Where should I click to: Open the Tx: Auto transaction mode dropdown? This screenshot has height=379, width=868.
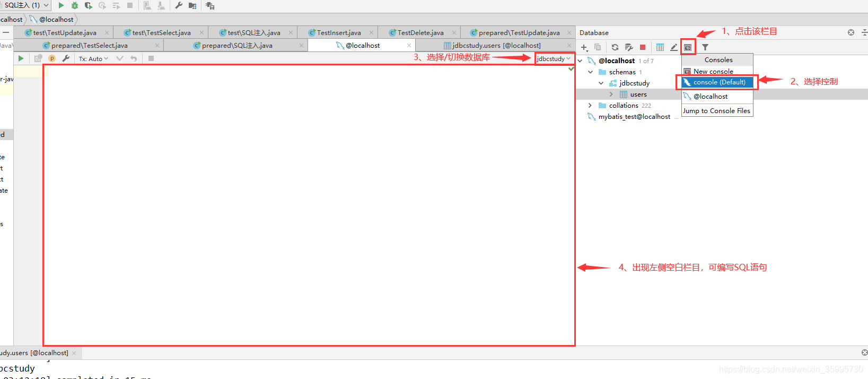(x=93, y=58)
